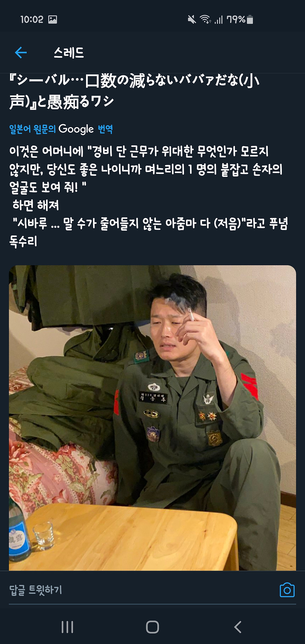305x644 pixels.
Task: Tap the Wi-Fi icon in the status bar
Action: (205, 20)
